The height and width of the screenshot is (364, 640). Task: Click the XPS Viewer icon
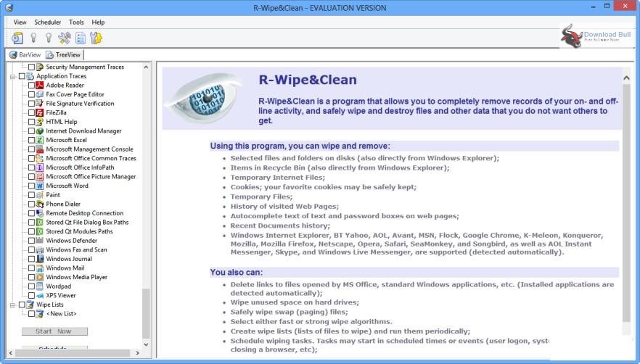[x=40, y=295]
